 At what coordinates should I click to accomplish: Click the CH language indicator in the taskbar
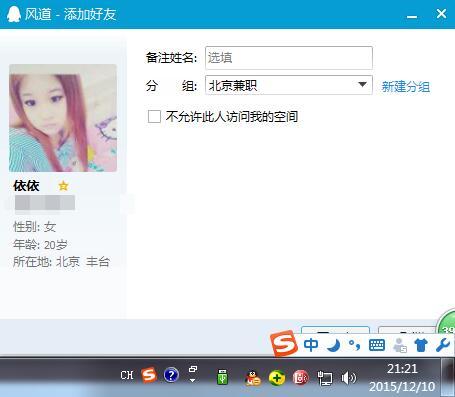pyautogui.click(x=127, y=375)
